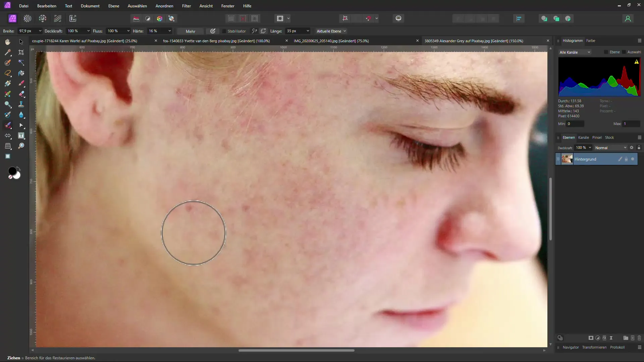Switch to couple-1718244 document tab
644x362 pixels.
tap(85, 41)
